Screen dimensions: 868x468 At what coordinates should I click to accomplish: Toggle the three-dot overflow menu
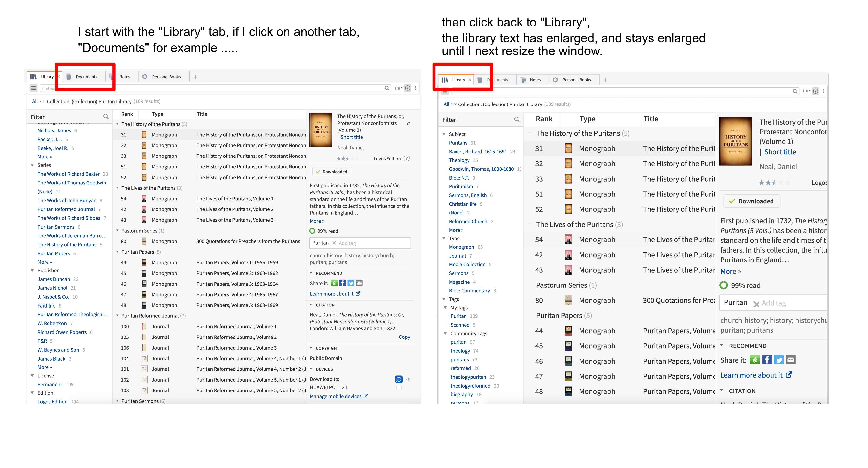pos(415,88)
